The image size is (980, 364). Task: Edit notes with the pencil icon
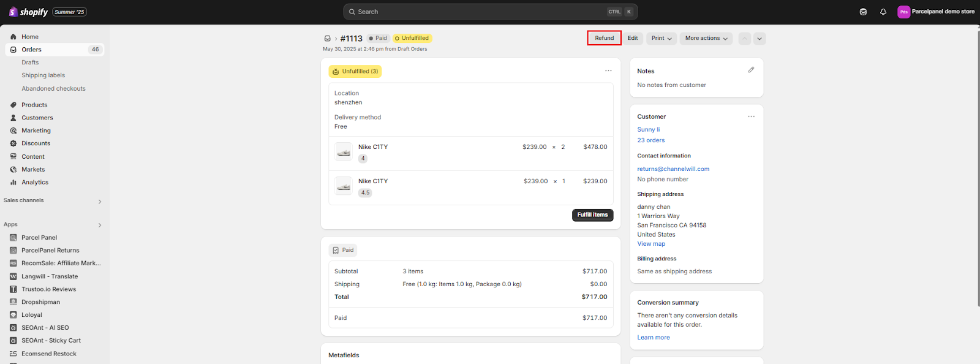[751, 70]
